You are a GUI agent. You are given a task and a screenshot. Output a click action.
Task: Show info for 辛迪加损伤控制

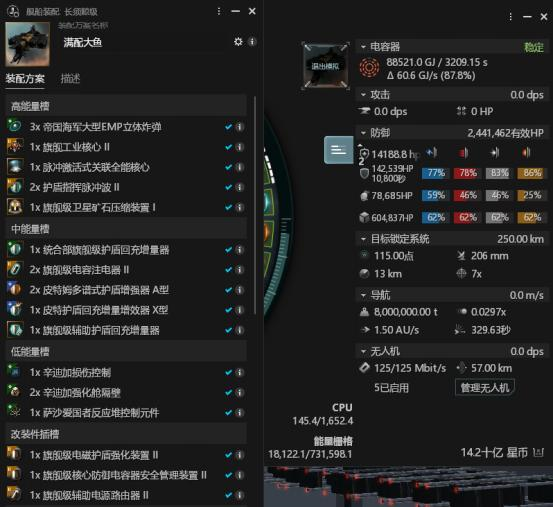pyautogui.click(x=239, y=372)
